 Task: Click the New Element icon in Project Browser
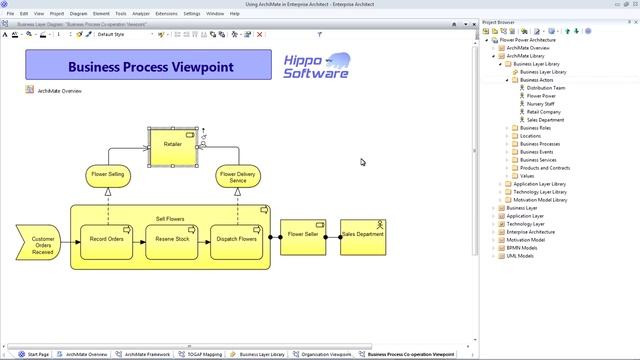coord(512,31)
